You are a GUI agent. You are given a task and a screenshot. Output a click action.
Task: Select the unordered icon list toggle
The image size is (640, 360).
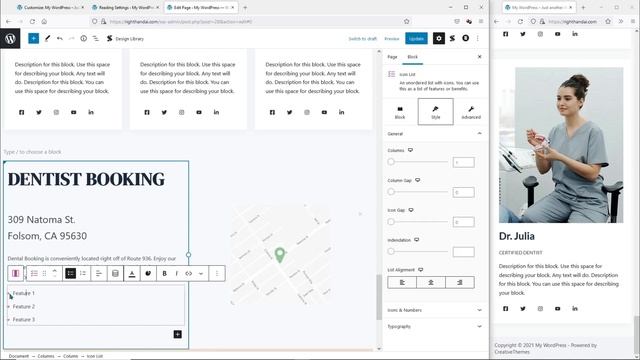[x=71, y=273]
